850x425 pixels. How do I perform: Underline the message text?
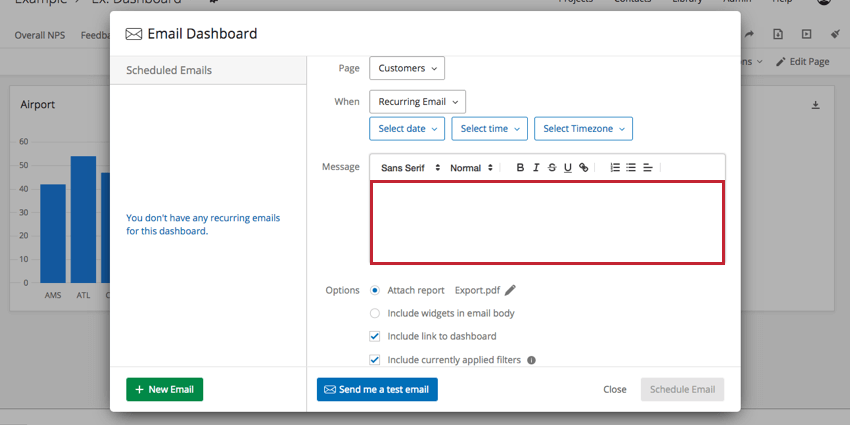point(568,168)
